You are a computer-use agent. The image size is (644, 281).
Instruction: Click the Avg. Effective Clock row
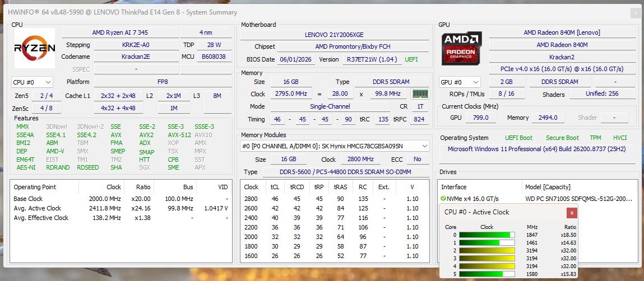tap(121, 218)
